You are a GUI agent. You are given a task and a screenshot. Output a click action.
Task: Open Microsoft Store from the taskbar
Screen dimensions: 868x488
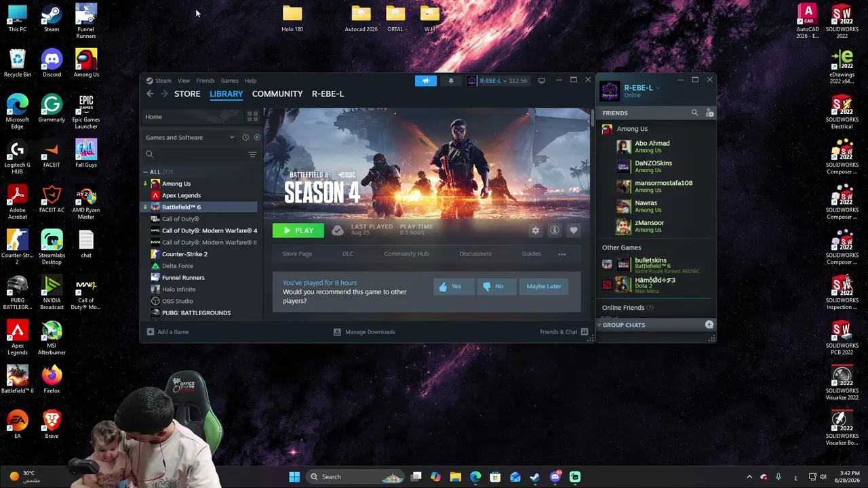coord(495,477)
